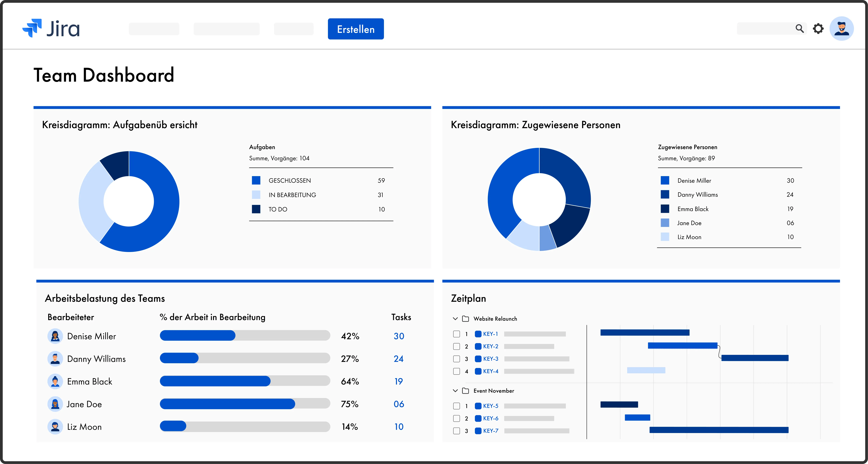Click the Jira logo icon
This screenshot has height=464, width=868.
32,28
